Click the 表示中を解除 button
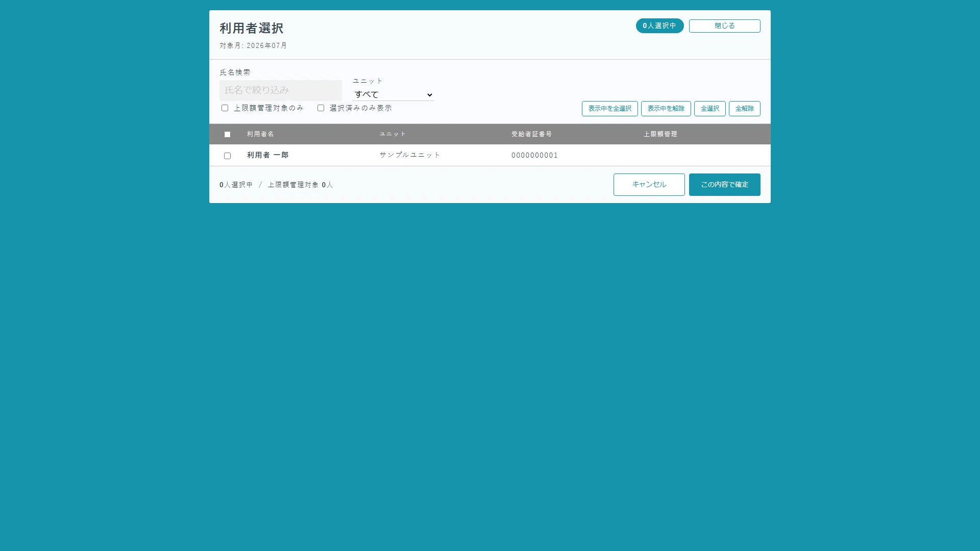 (x=666, y=109)
